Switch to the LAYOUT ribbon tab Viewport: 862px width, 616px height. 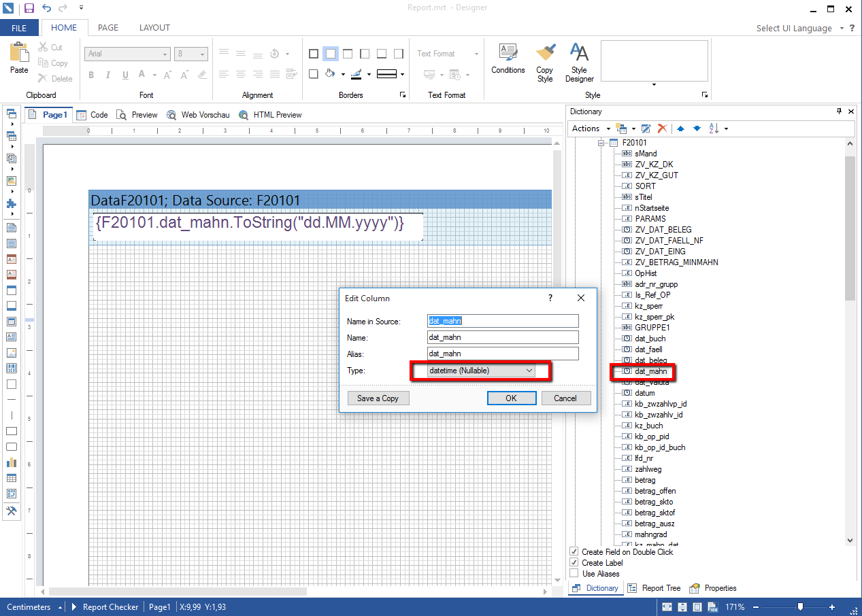tap(154, 28)
